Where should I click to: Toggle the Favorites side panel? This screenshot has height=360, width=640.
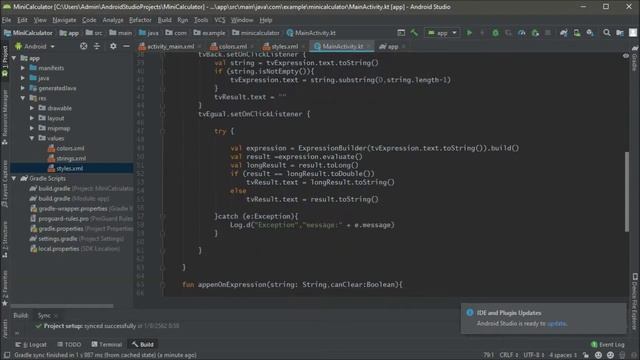(5, 288)
